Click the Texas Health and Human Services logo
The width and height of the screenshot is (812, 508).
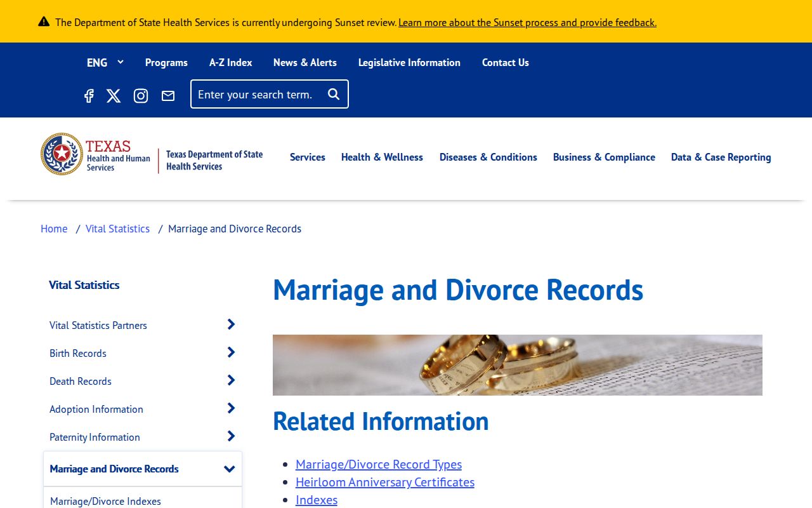coord(152,154)
